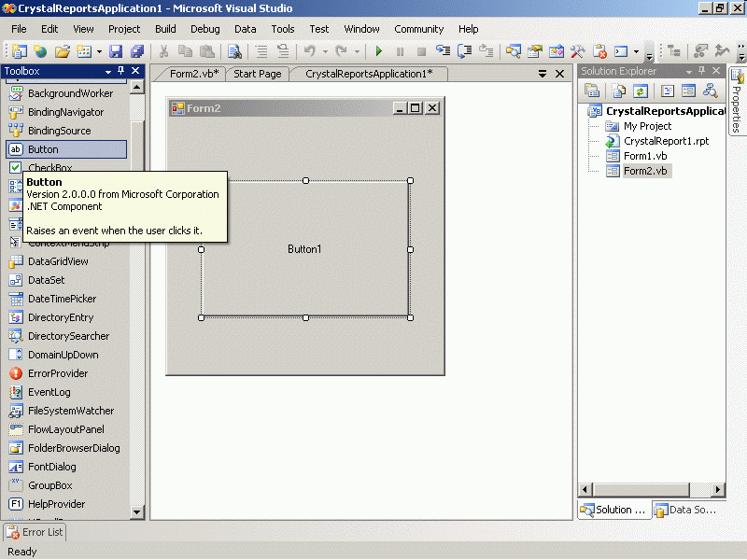Click the View Class Diagram icon

click(712, 91)
